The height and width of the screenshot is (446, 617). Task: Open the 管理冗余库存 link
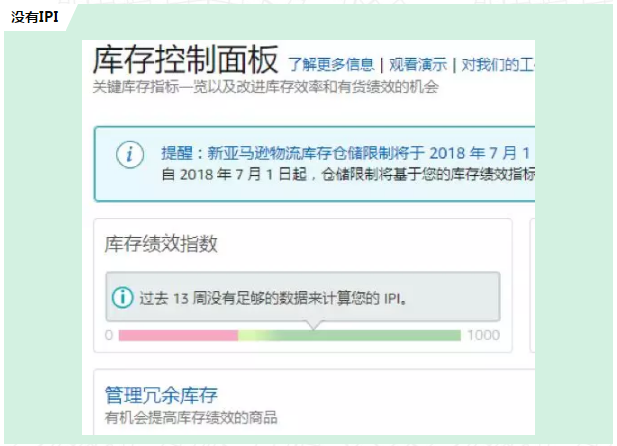[161, 395]
